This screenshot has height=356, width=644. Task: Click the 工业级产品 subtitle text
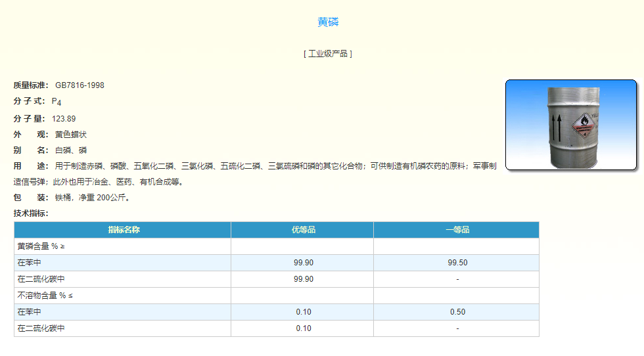point(328,54)
